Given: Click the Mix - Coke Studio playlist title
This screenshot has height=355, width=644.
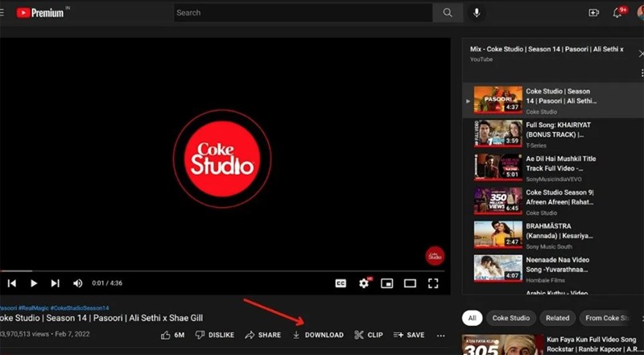Looking at the screenshot, I should [547, 49].
